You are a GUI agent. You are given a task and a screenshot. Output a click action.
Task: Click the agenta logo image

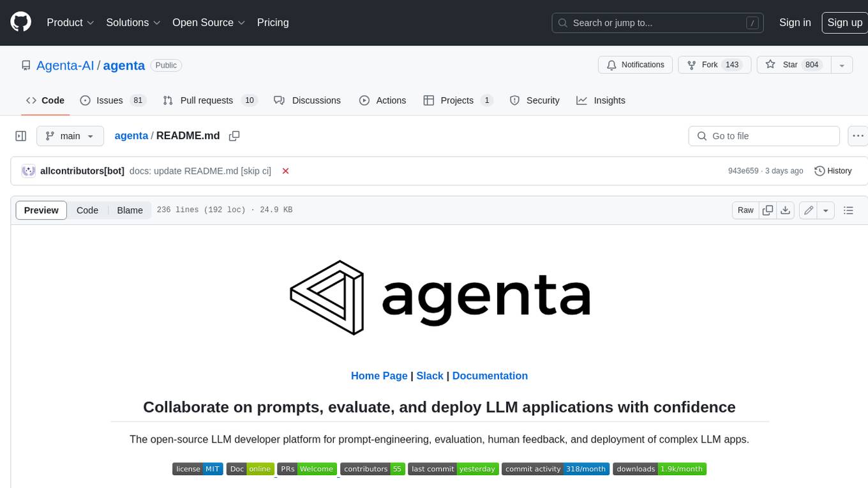click(x=439, y=298)
